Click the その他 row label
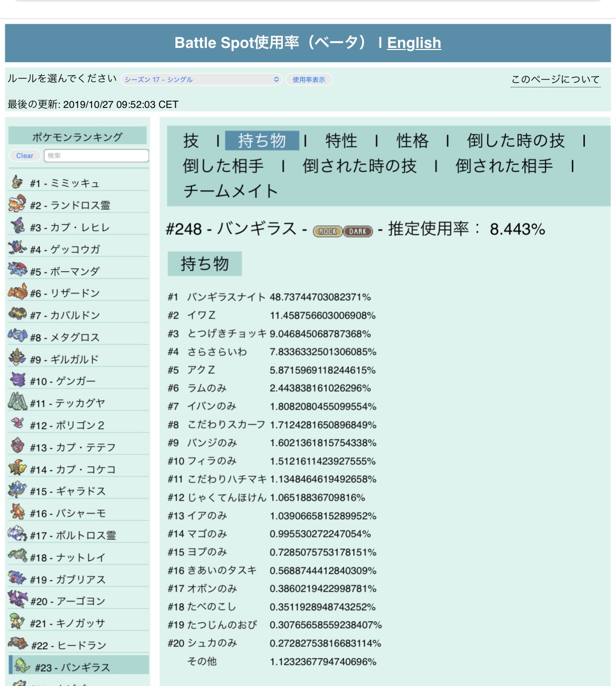The height and width of the screenshot is (686, 616). [x=202, y=661]
